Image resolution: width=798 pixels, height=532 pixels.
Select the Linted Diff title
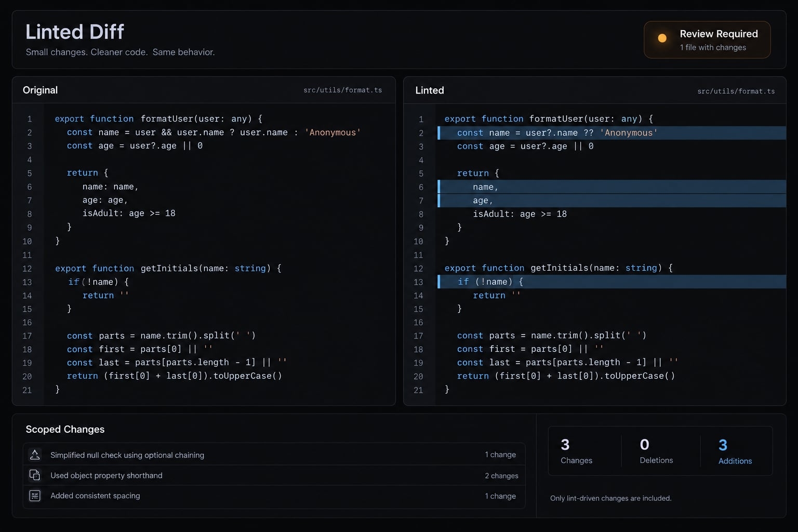75,32
